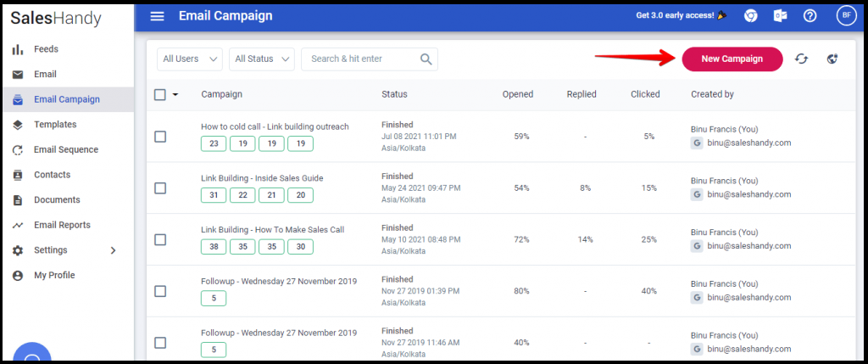Click the Status column header
This screenshot has width=868, height=364.
point(394,95)
